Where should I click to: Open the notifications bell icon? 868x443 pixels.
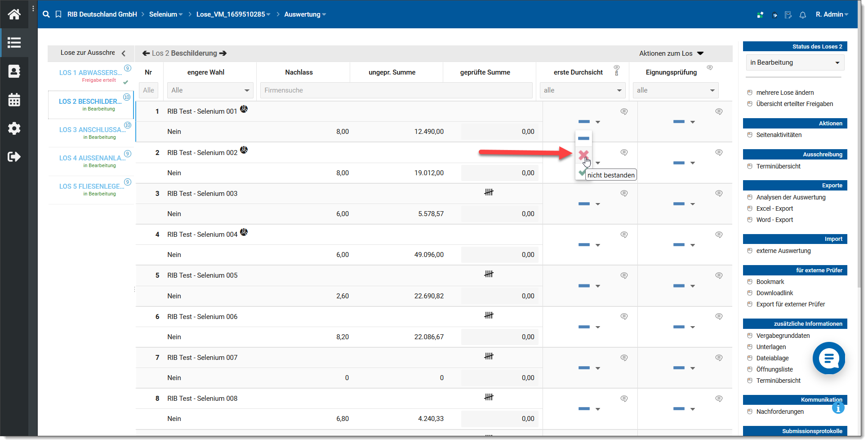[x=802, y=15]
